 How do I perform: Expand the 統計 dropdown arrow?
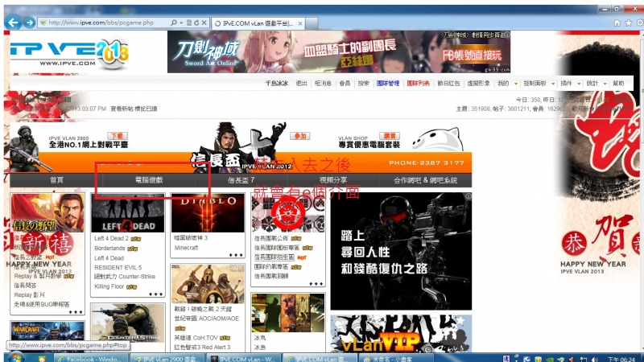pos(605,84)
